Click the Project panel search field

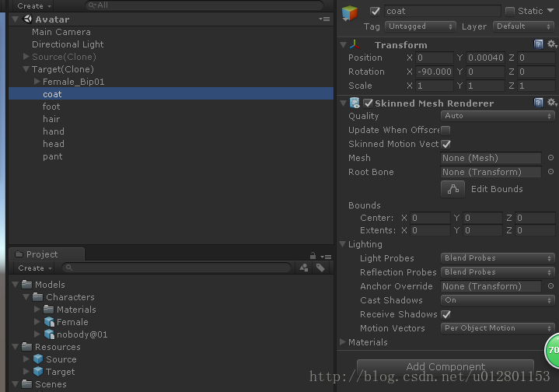pos(176,268)
